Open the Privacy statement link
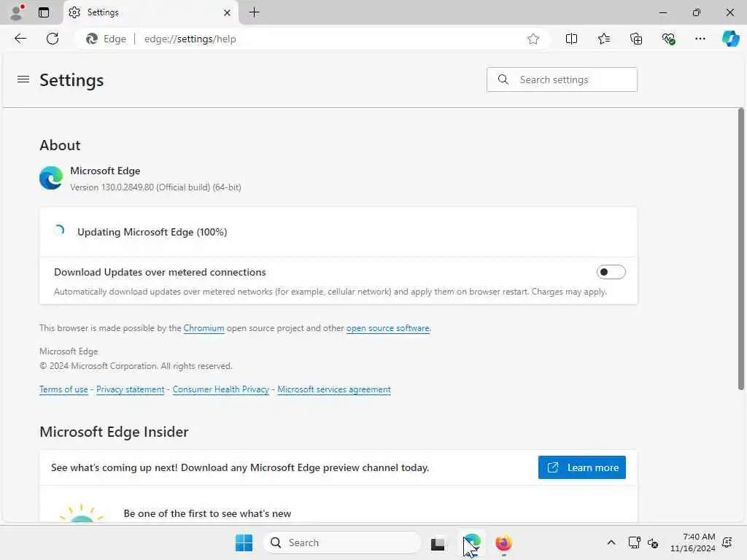The image size is (747, 560). coord(130,389)
